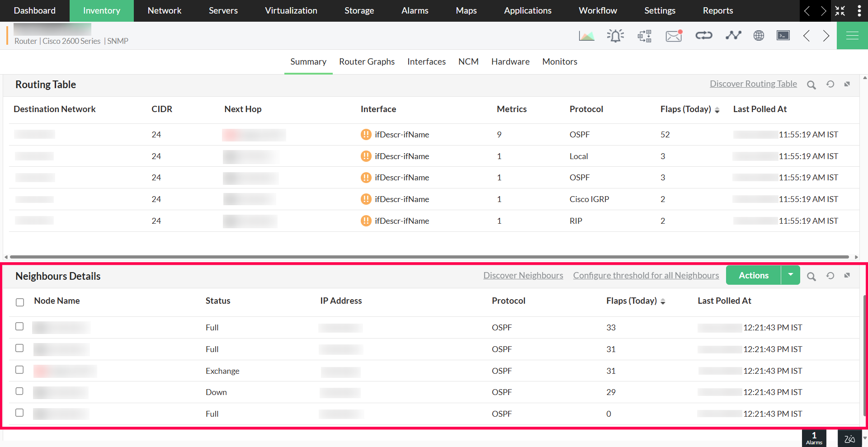Screen dimensions: 868x447
Task: Click the page vertical scrollbar
Action: pyautogui.click(x=865, y=355)
